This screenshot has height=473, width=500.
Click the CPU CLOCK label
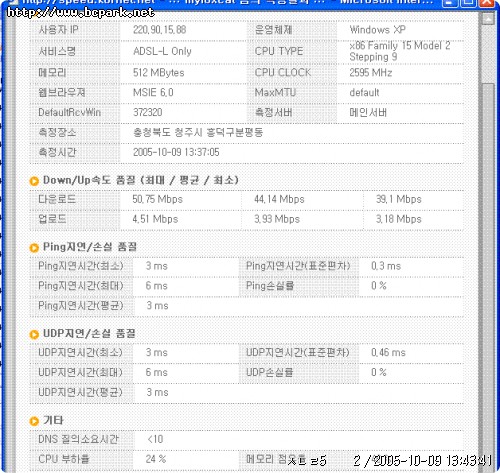[283, 73]
